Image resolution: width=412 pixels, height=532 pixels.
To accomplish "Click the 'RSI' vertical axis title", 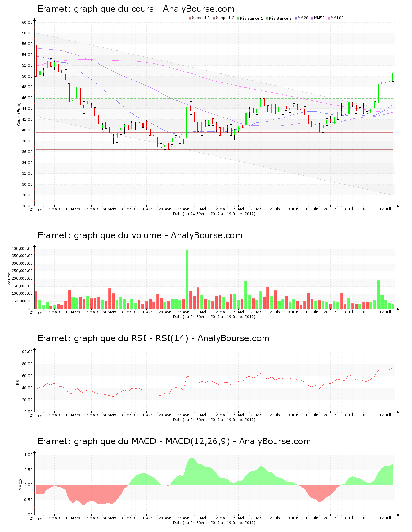I will 17,381.
